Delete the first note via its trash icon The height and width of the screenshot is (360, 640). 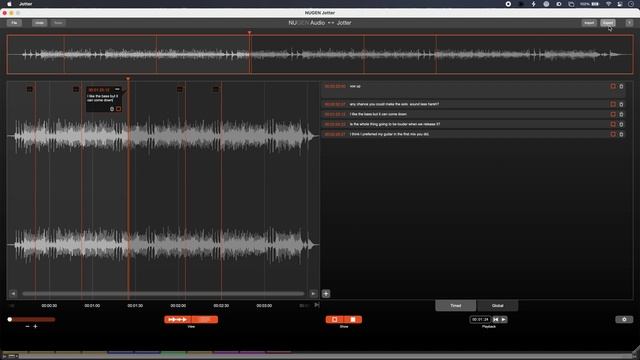[x=621, y=86]
